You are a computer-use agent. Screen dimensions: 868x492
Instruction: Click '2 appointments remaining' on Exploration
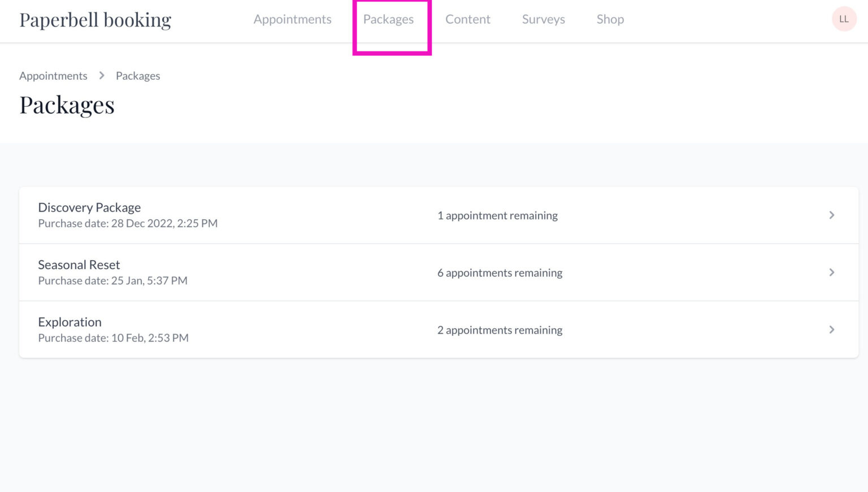tap(500, 330)
